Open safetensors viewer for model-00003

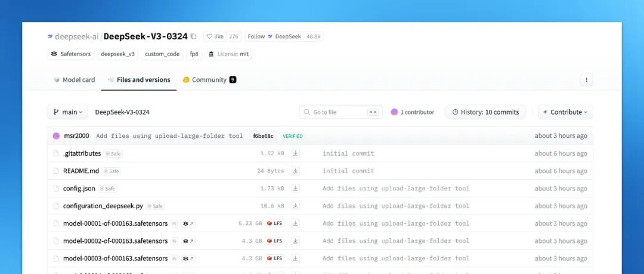[x=188, y=259]
